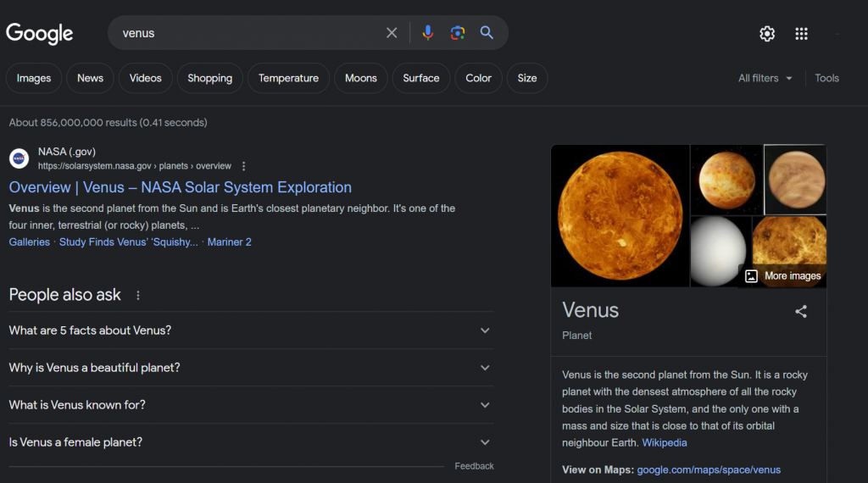The height and width of the screenshot is (483, 868).
Task: Switch to the Images filter
Action: (x=34, y=78)
